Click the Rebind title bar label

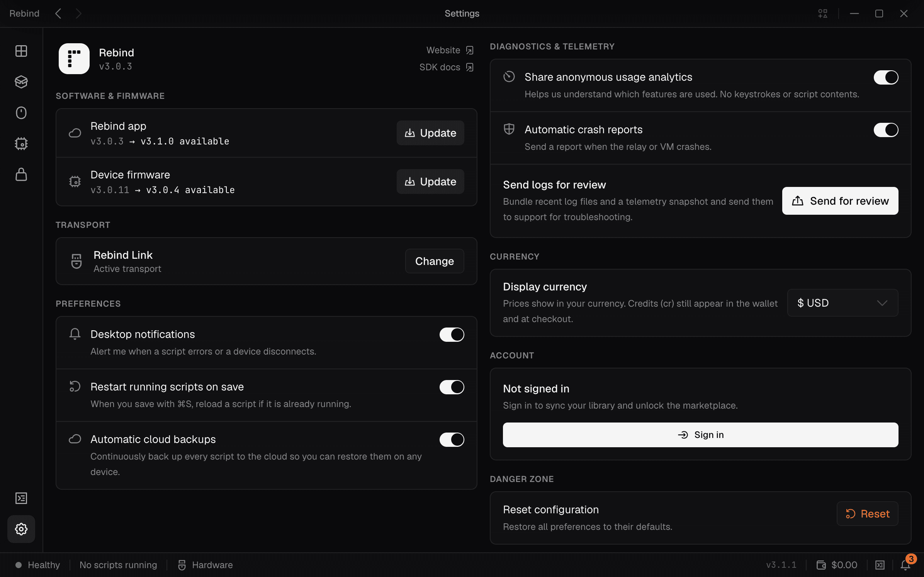tap(24, 14)
